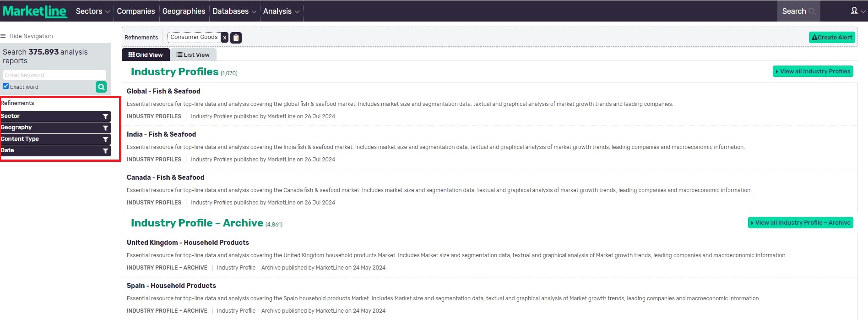Click the MarketLine logo

pos(35,11)
